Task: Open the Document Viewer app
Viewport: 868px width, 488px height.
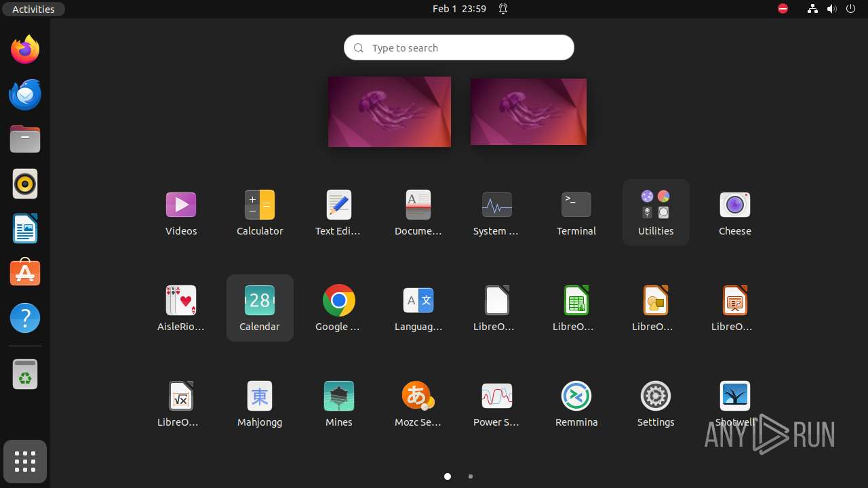Action: pos(418,213)
